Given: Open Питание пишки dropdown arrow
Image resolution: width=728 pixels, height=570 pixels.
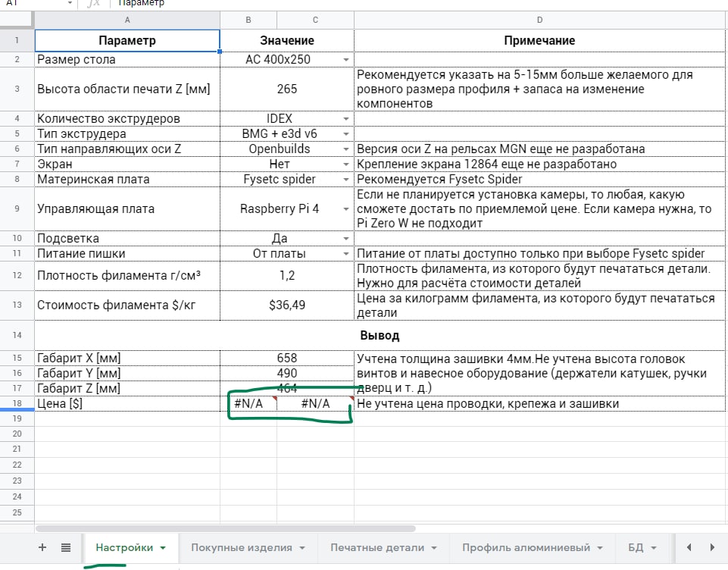Looking at the screenshot, I should coord(346,254).
